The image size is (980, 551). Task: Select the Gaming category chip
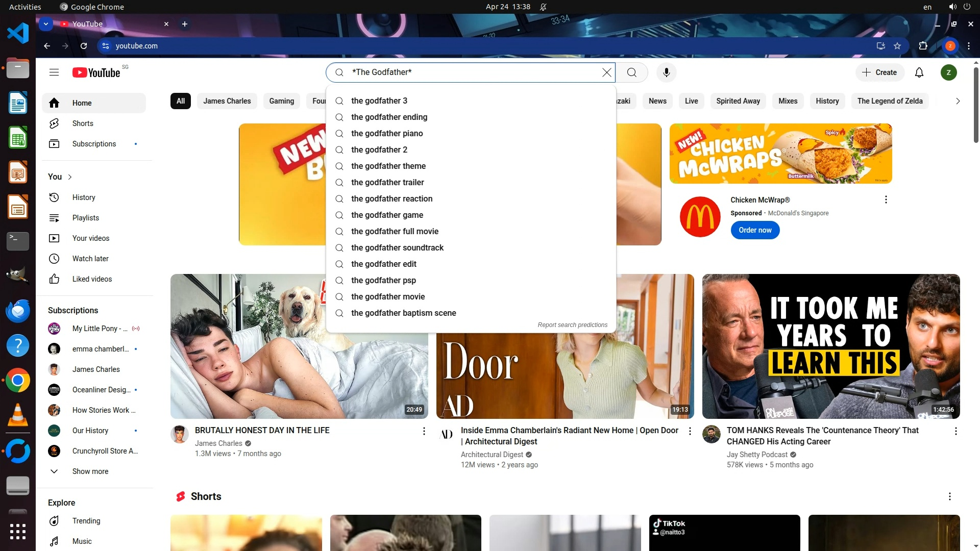point(281,101)
